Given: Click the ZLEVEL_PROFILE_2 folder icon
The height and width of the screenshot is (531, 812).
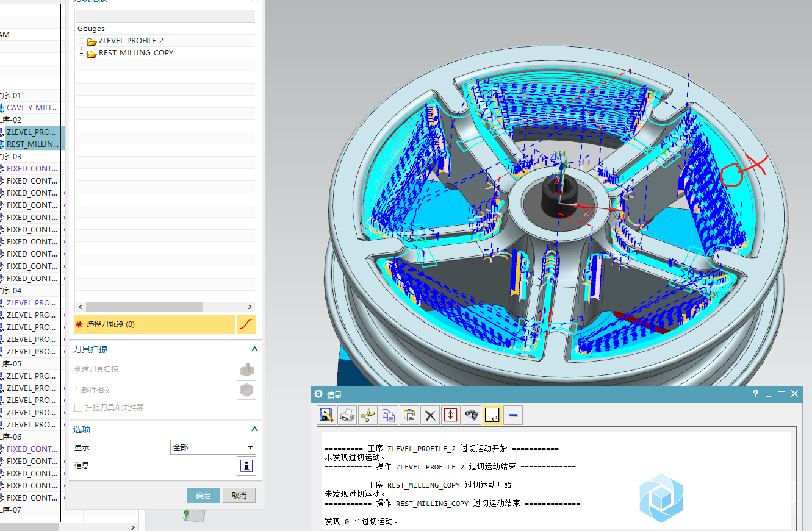Looking at the screenshot, I should coord(92,41).
